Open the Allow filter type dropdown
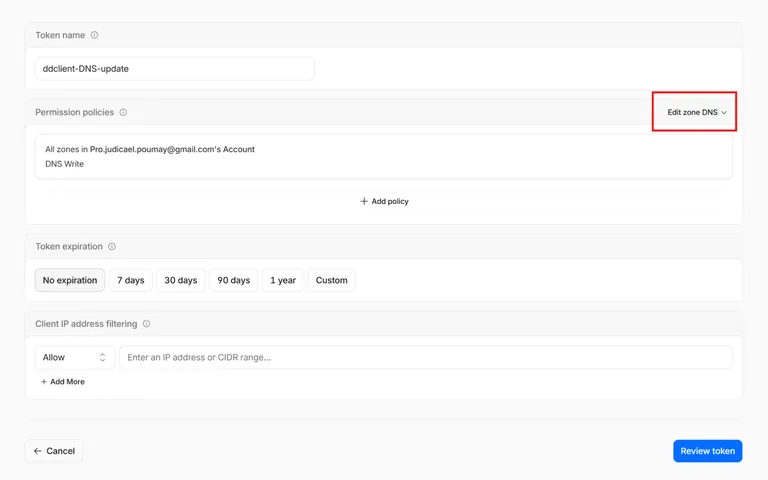Image resolution: width=768 pixels, height=480 pixels. click(74, 358)
